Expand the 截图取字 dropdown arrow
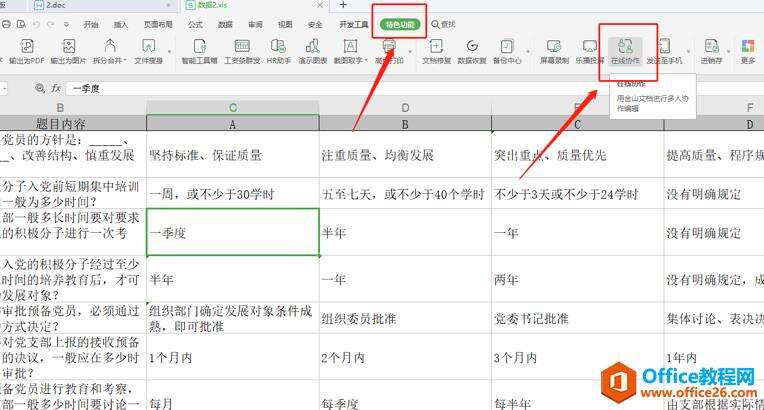The height and width of the screenshot is (410, 764). (x=365, y=61)
